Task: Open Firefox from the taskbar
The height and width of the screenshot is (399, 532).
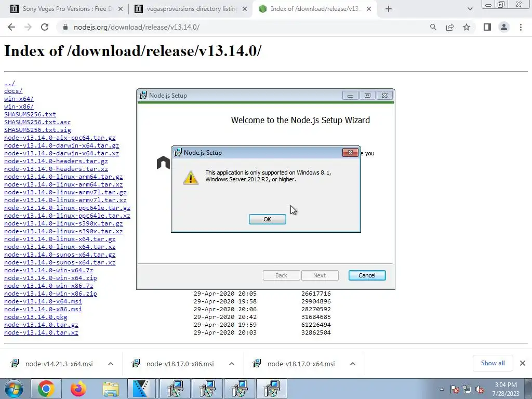Action: click(x=78, y=389)
